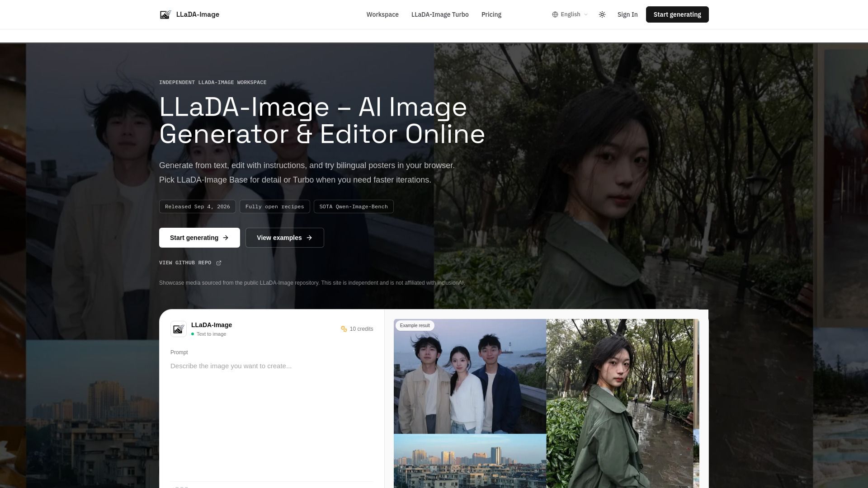The height and width of the screenshot is (488, 868).
Task: Click the LLaDA-Image model icon in generator panel
Action: point(179,329)
